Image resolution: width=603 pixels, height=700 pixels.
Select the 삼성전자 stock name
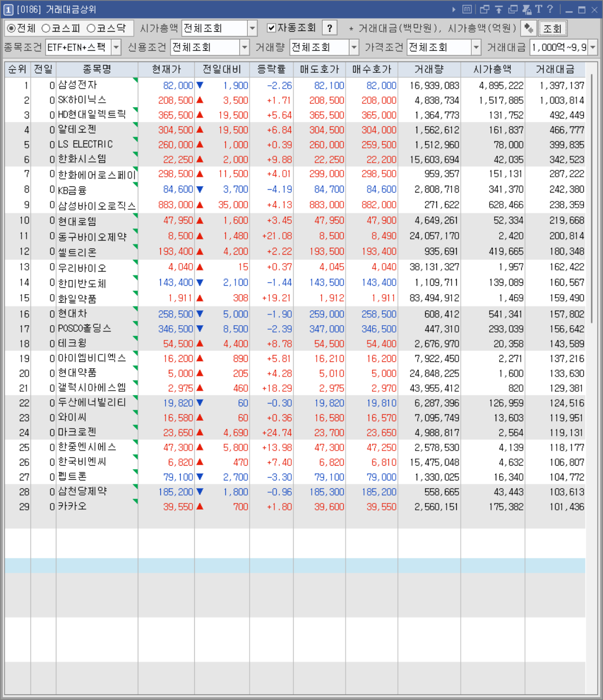point(77,85)
